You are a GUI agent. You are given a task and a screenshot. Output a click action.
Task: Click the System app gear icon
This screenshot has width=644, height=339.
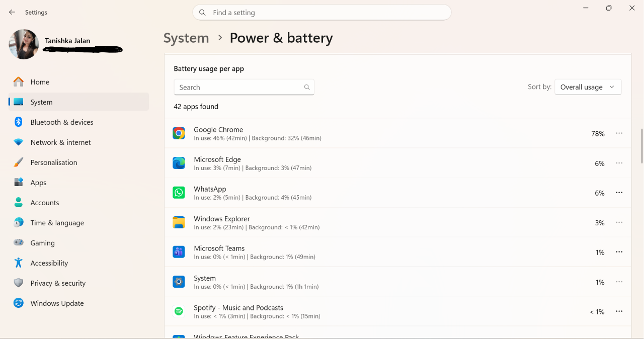(x=179, y=282)
